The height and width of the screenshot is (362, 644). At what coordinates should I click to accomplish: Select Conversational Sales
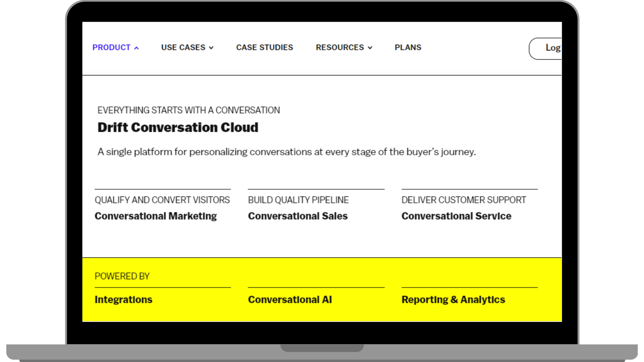click(298, 216)
